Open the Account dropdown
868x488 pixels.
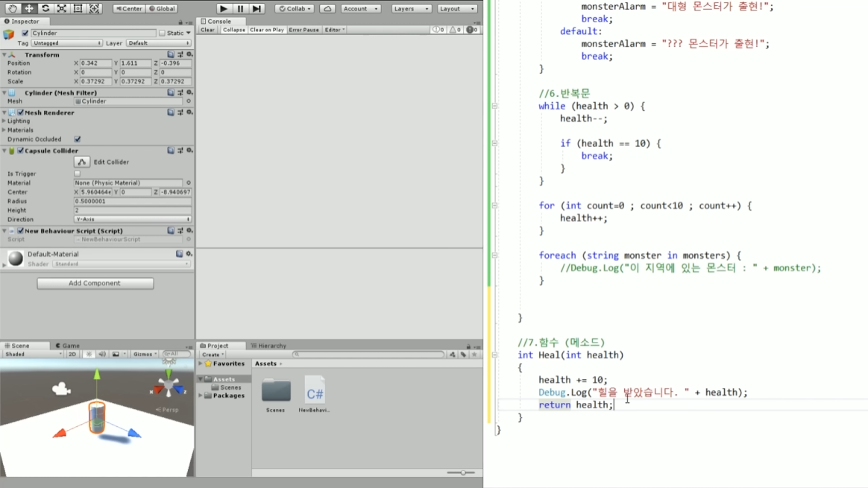[x=360, y=8]
